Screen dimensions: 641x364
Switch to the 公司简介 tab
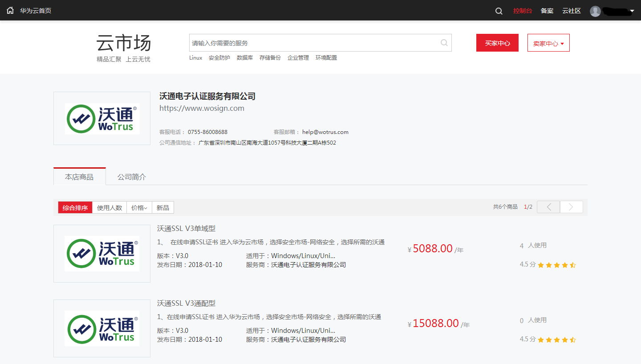[x=132, y=177]
